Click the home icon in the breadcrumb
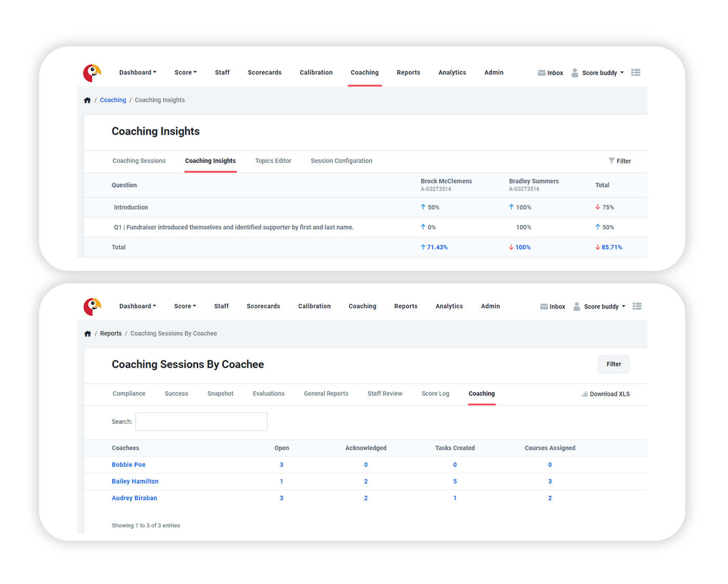This screenshot has height=584, width=728. point(87,100)
